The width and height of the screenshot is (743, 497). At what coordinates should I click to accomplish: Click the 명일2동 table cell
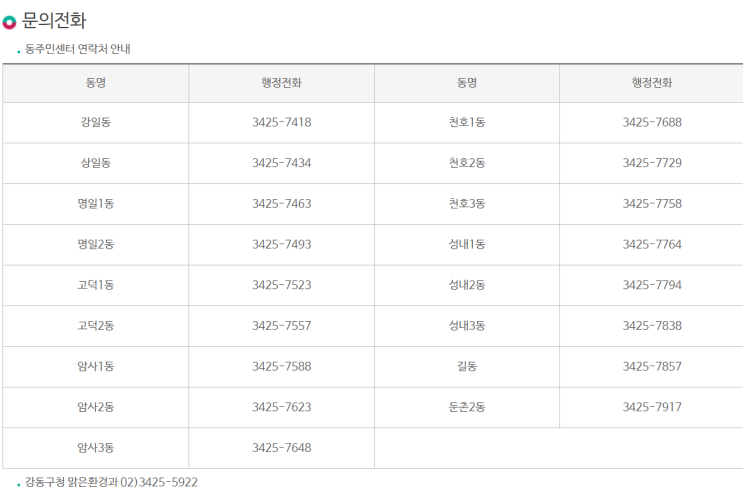(96, 244)
